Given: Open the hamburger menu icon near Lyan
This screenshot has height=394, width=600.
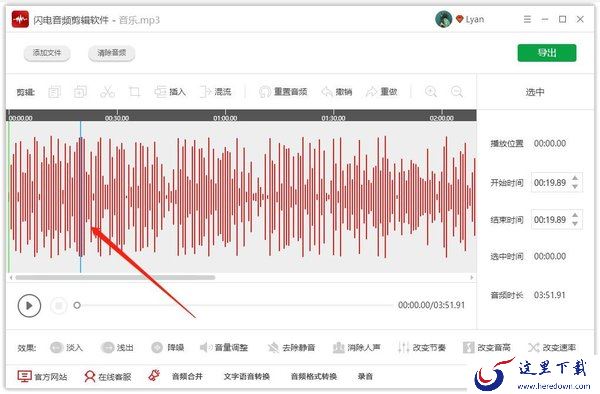Looking at the screenshot, I should click(527, 19).
